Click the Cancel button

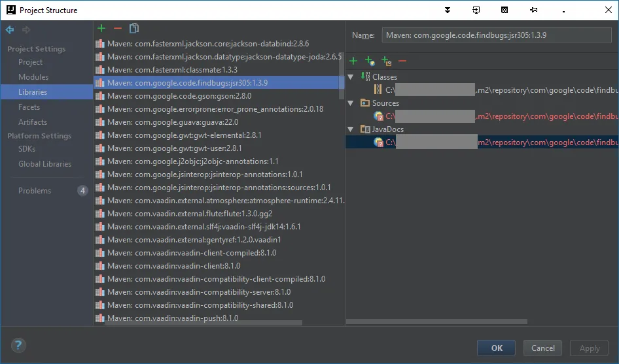tap(543, 348)
